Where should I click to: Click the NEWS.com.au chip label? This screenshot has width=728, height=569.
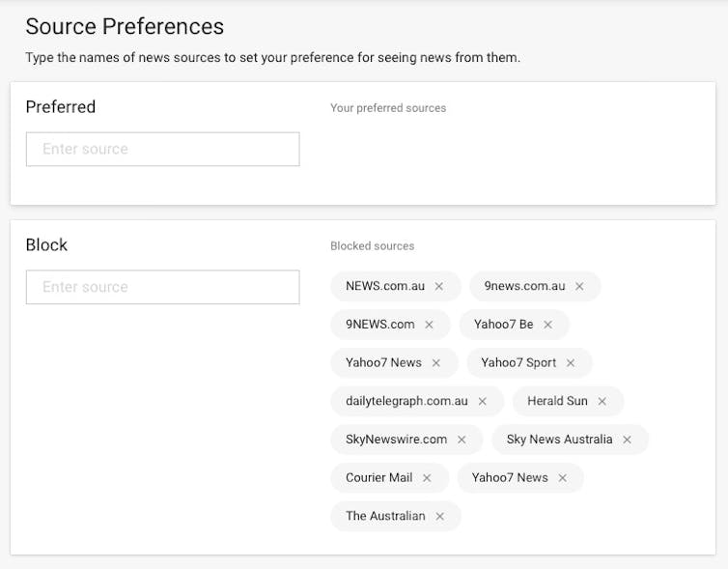(x=385, y=286)
